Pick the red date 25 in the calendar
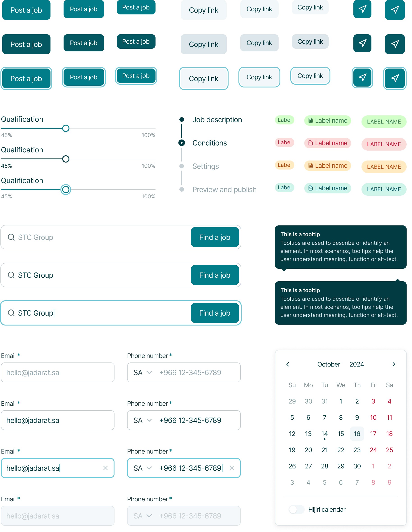The width and height of the screenshot is (412, 532). click(x=389, y=450)
